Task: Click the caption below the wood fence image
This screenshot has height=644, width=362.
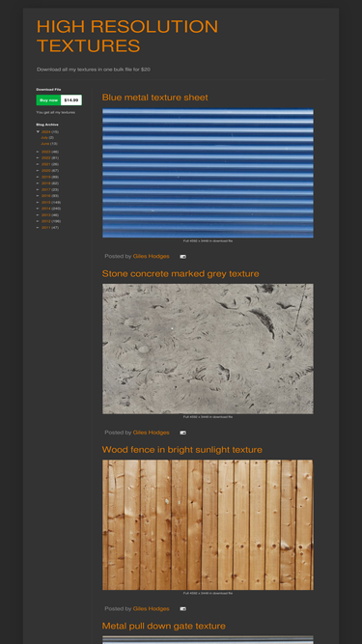Action: coord(208,594)
